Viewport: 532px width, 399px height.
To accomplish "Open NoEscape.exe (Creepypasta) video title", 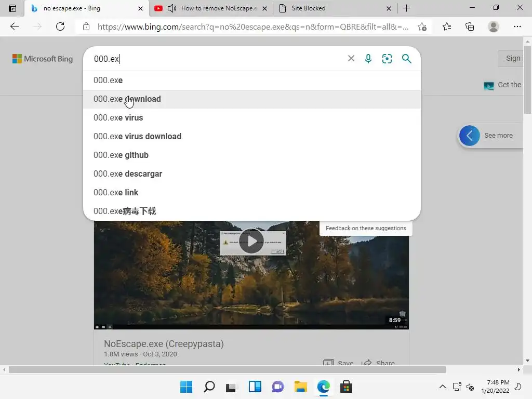I will click(x=164, y=344).
